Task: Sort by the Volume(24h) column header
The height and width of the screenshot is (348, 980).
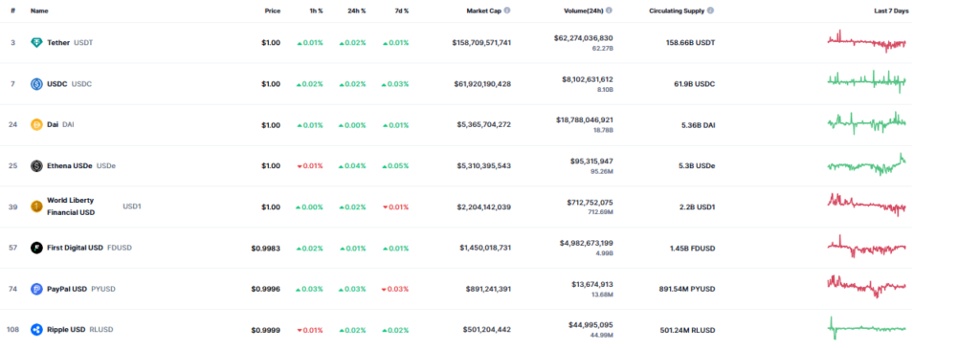Action: point(583,11)
